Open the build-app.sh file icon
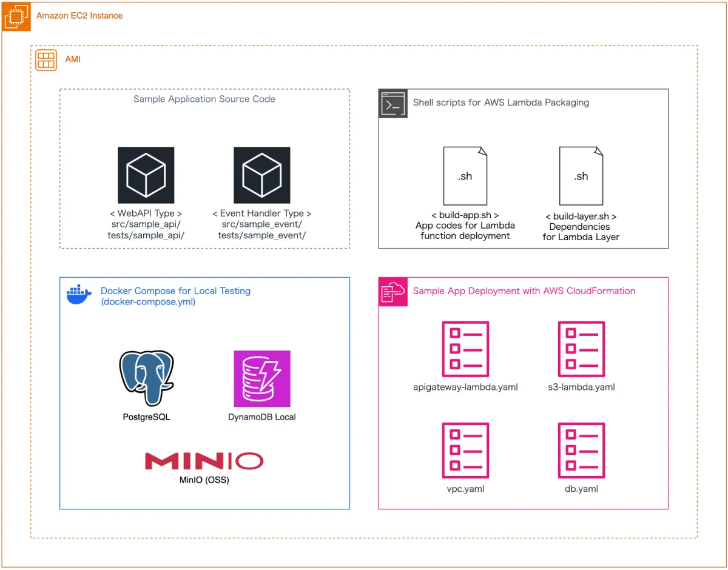 tap(465, 176)
